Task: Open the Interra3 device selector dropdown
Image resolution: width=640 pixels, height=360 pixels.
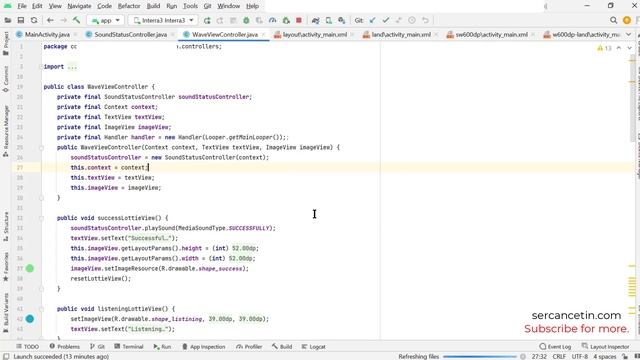Action: click(x=163, y=20)
